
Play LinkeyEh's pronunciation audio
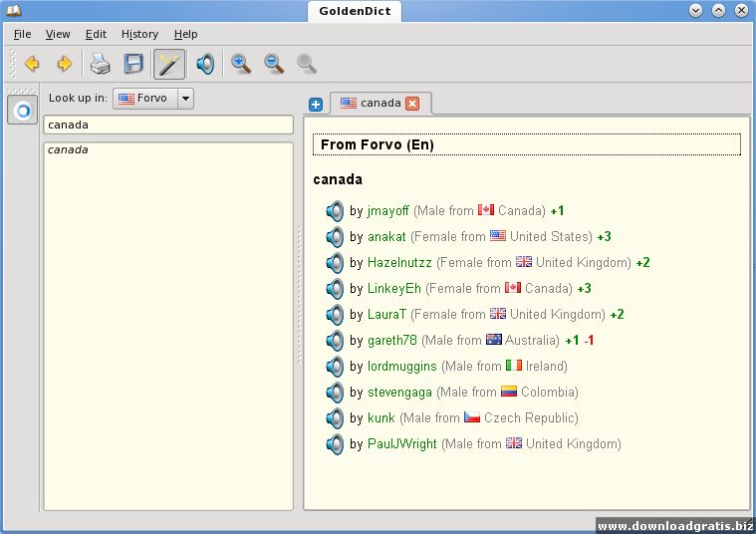335,289
